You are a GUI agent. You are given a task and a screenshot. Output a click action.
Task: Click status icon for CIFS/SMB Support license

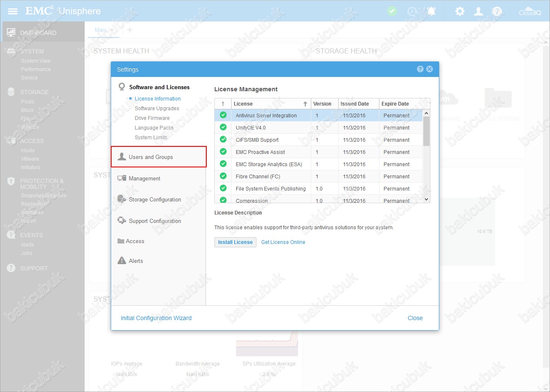click(x=223, y=139)
